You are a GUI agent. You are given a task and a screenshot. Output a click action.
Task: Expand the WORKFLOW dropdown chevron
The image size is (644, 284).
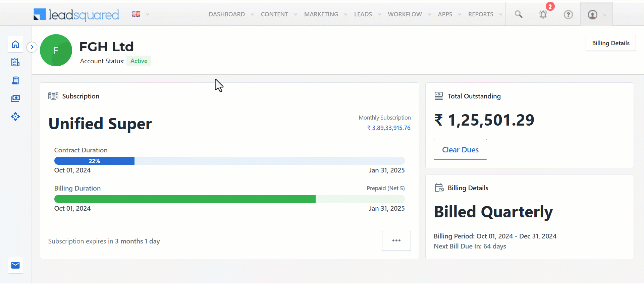pos(429,14)
